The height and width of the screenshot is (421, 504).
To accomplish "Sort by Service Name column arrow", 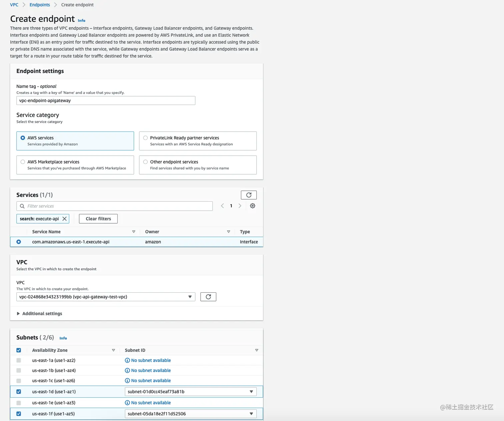I will (x=134, y=232).
